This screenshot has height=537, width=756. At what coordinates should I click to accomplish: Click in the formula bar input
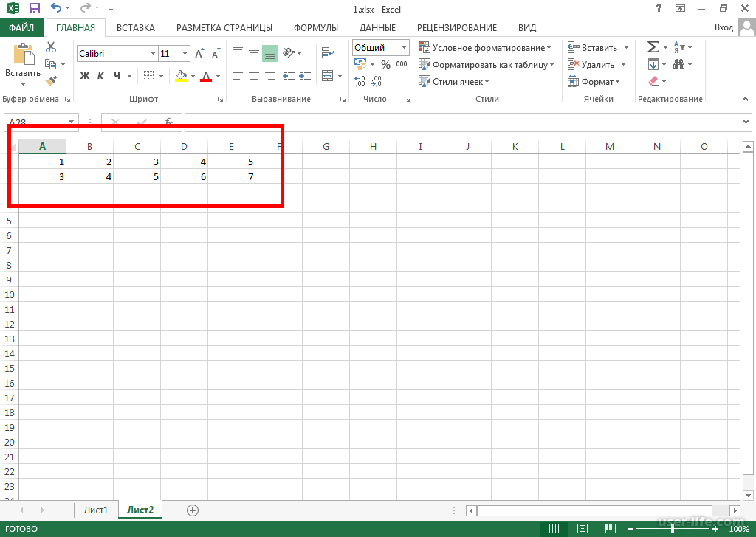pyautogui.click(x=463, y=122)
